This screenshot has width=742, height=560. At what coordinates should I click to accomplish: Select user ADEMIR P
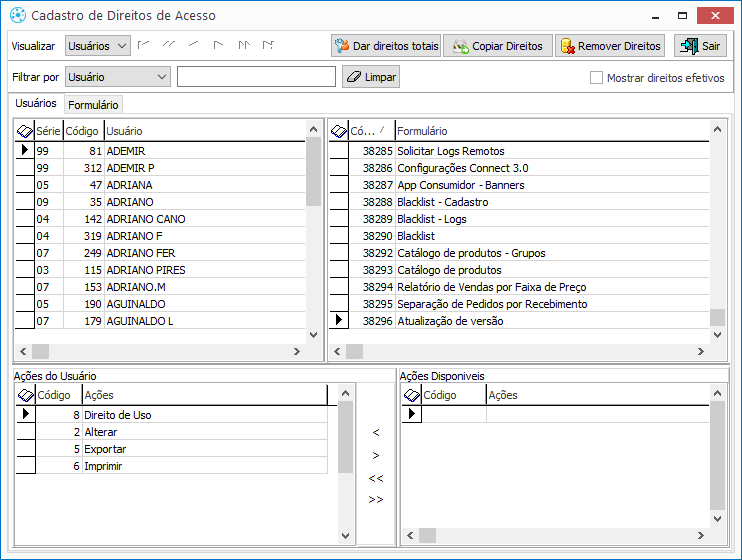coord(161,168)
